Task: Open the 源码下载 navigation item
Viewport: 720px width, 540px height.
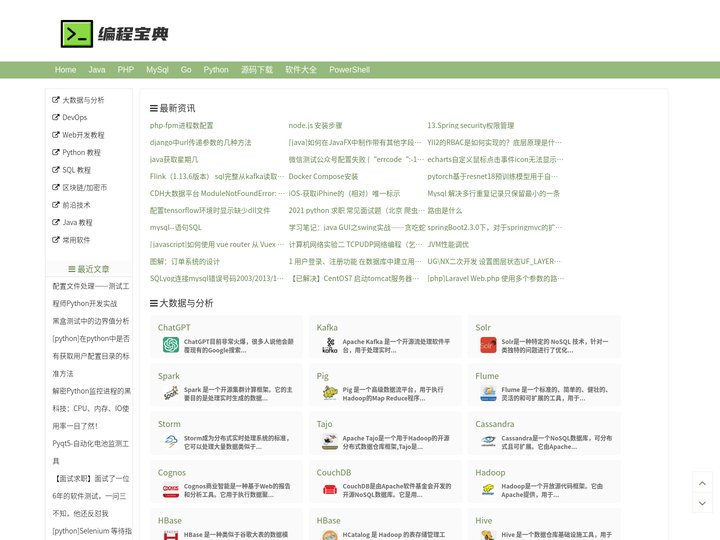Action: pyautogui.click(x=257, y=70)
